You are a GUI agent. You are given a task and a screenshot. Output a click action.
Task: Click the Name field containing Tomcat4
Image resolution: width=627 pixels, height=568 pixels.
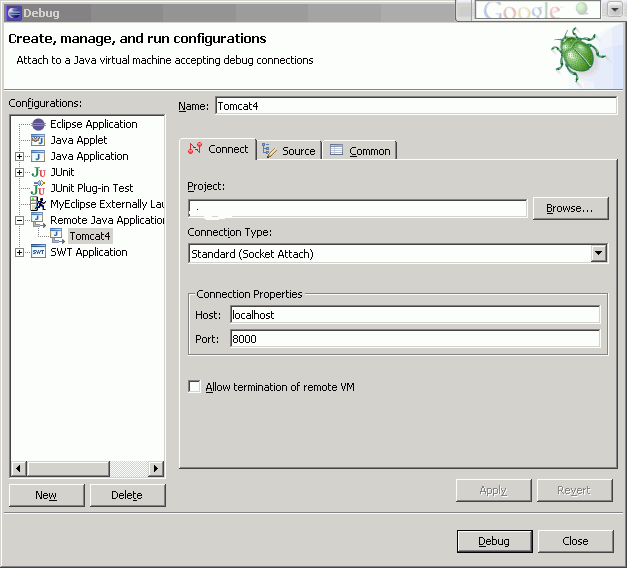click(x=416, y=106)
